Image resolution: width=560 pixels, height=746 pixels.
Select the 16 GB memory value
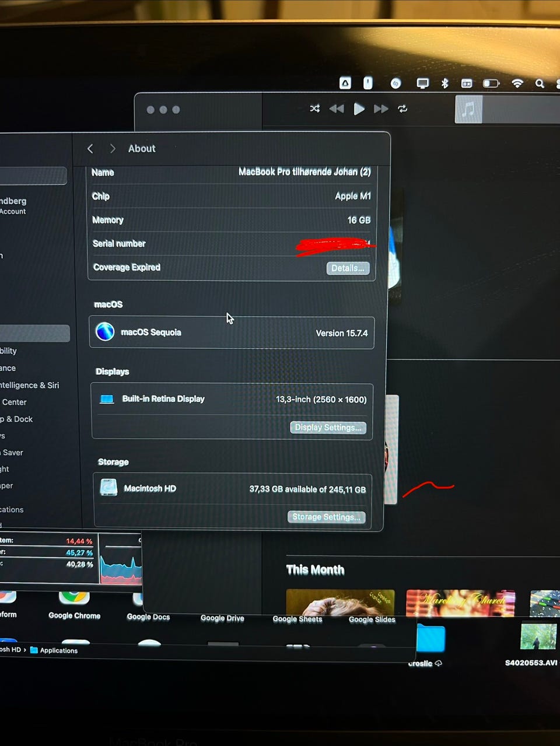coord(359,220)
